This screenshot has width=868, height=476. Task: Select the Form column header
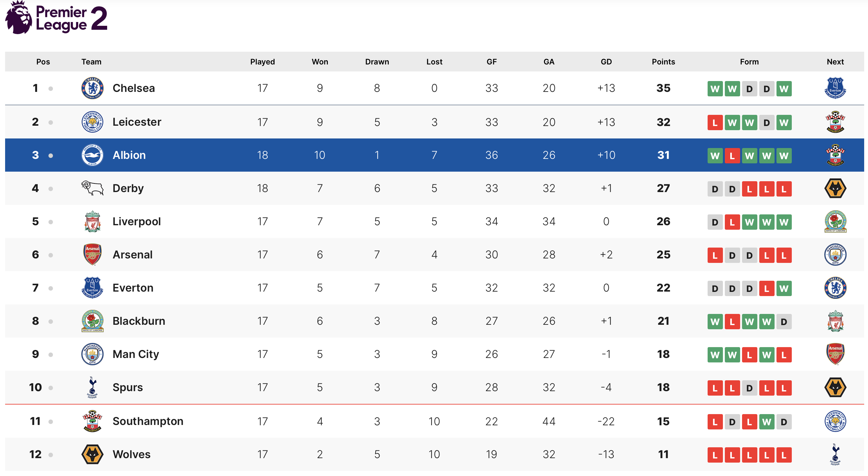point(749,62)
